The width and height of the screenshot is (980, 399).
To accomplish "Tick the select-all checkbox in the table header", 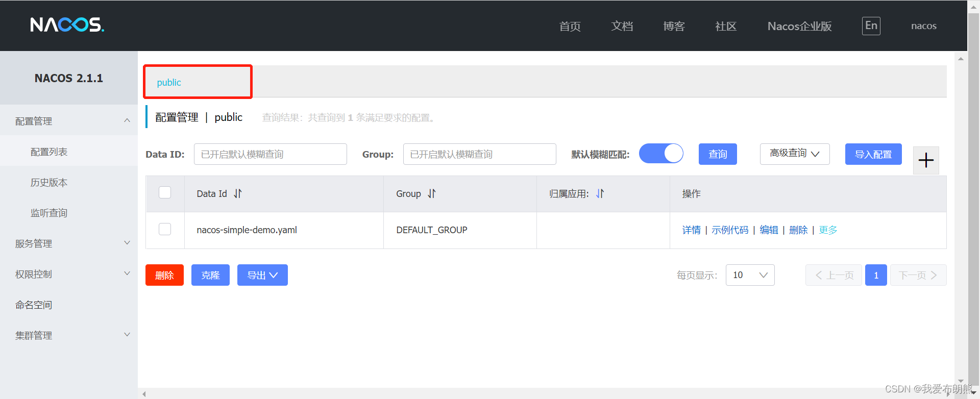I will [165, 192].
